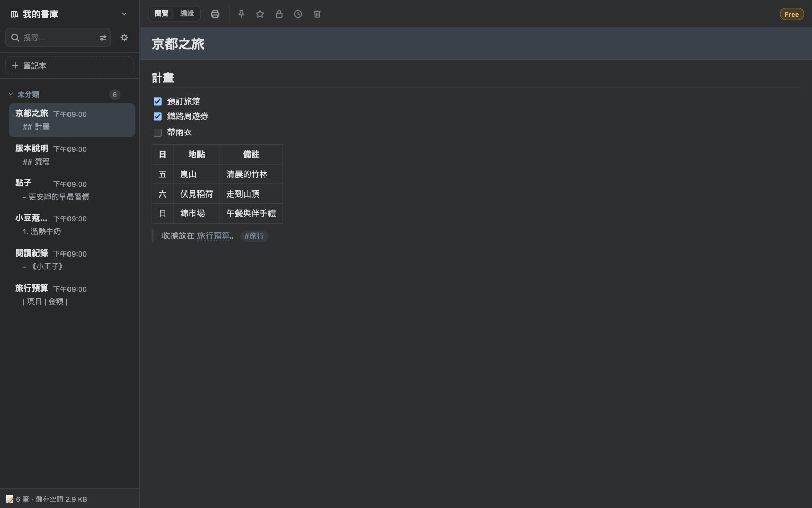Open settings gear icon

tap(124, 38)
